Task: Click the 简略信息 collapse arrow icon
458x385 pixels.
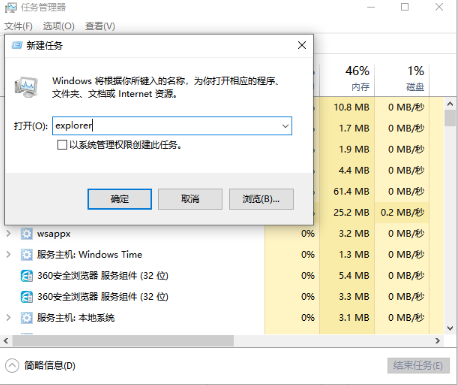Action: click(x=12, y=366)
